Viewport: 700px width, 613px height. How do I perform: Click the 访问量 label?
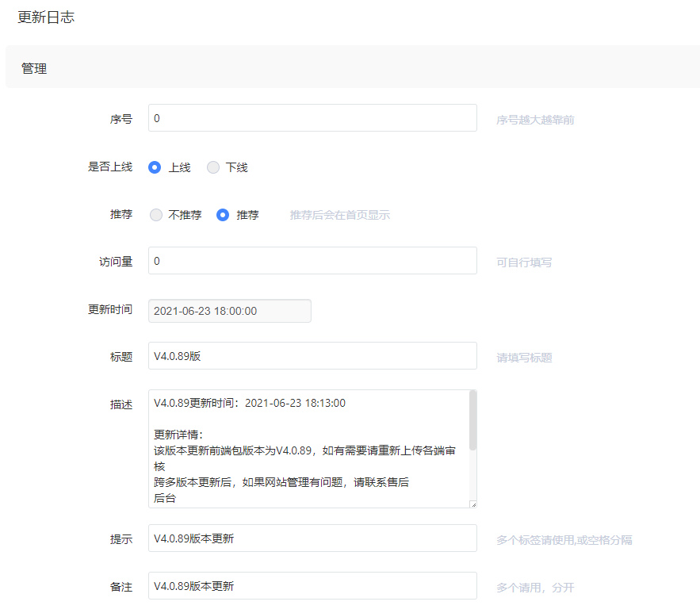(116, 262)
